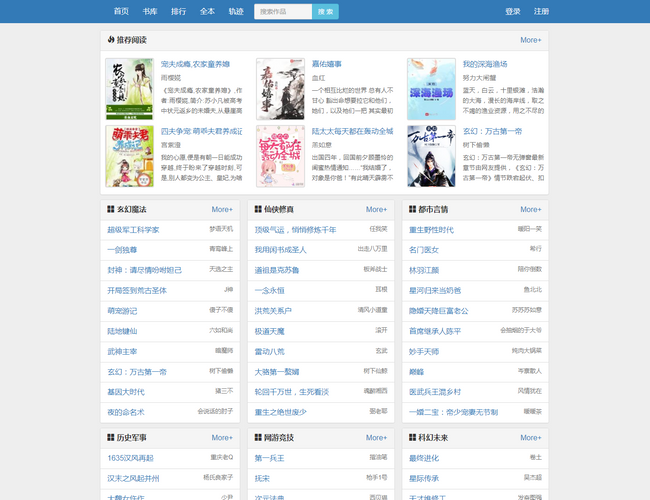Viewport: 650px width, 500px height.
Task: Focus the 搜索作品 search input field
Action: (283, 11)
